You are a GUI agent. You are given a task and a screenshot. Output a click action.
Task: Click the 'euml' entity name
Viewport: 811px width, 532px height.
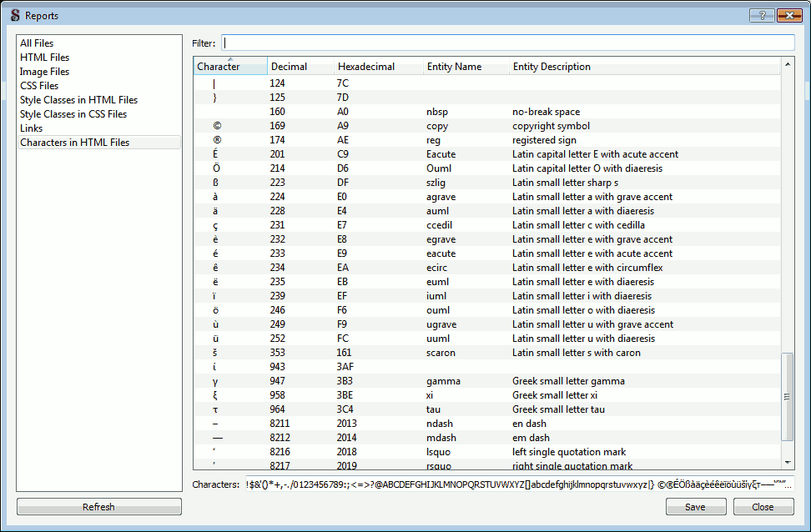click(437, 282)
